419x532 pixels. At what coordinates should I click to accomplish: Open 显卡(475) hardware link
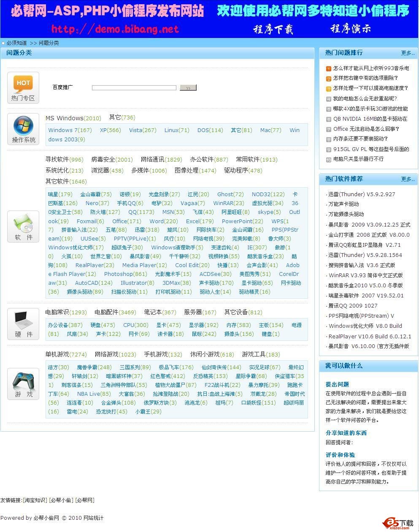point(169,325)
